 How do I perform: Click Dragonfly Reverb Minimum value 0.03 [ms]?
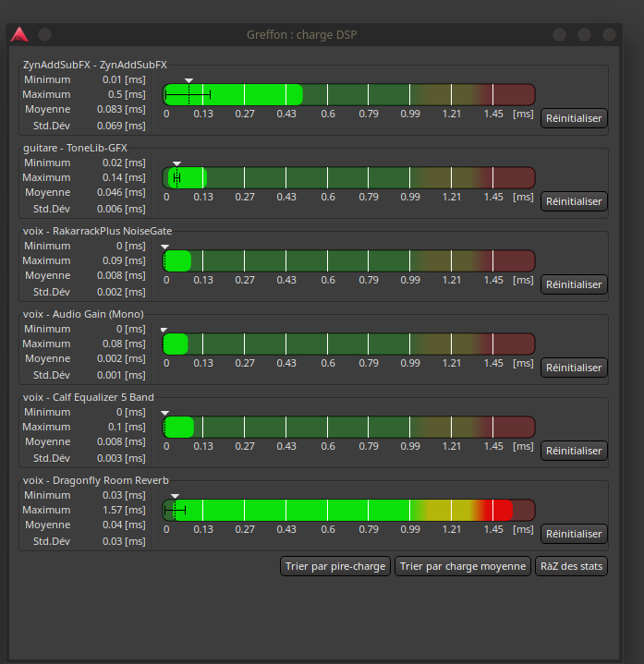click(x=124, y=495)
